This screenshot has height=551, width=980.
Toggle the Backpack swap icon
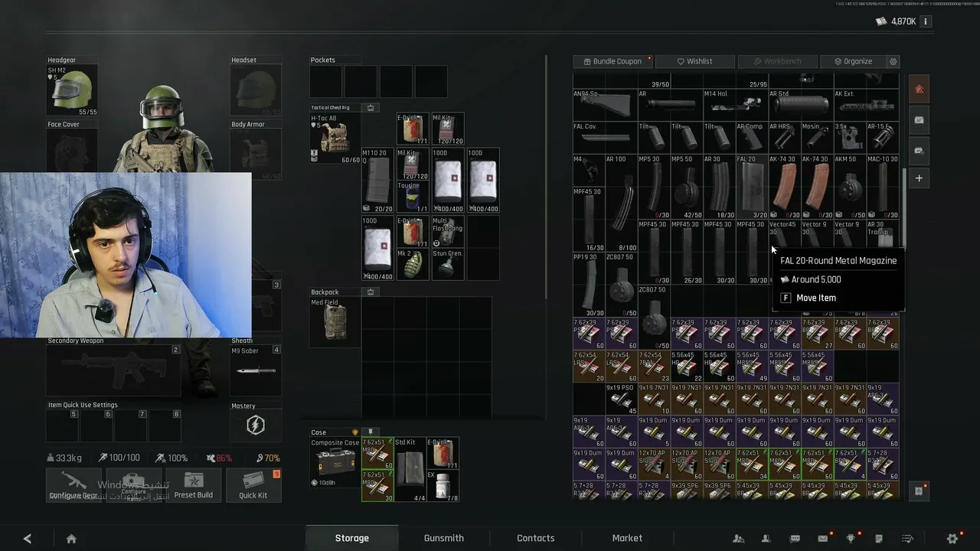(371, 292)
